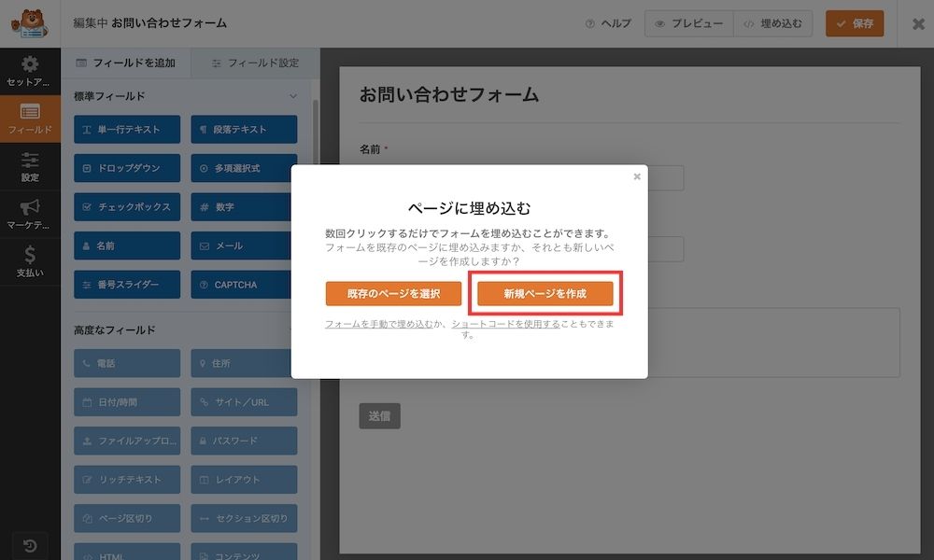Click the 高度なフィールド section heading

coord(114,330)
